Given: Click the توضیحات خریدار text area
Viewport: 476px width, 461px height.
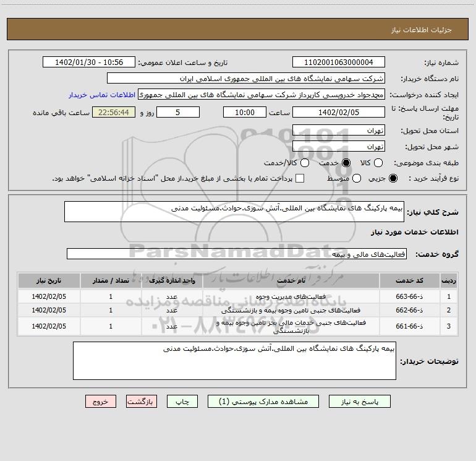Looking at the screenshot, I should (234, 361).
